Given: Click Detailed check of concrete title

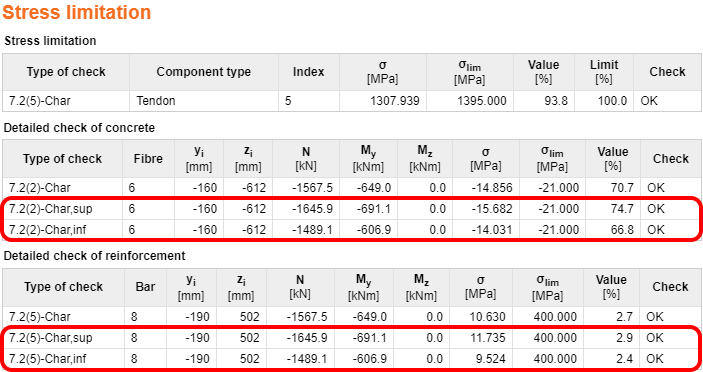Looking at the screenshot, I should pyautogui.click(x=79, y=128).
